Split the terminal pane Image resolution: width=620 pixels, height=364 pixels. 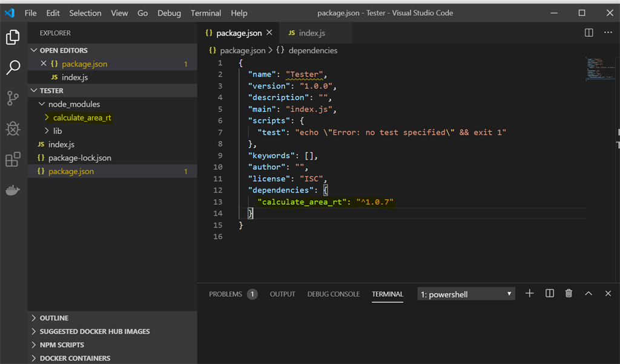tap(549, 293)
